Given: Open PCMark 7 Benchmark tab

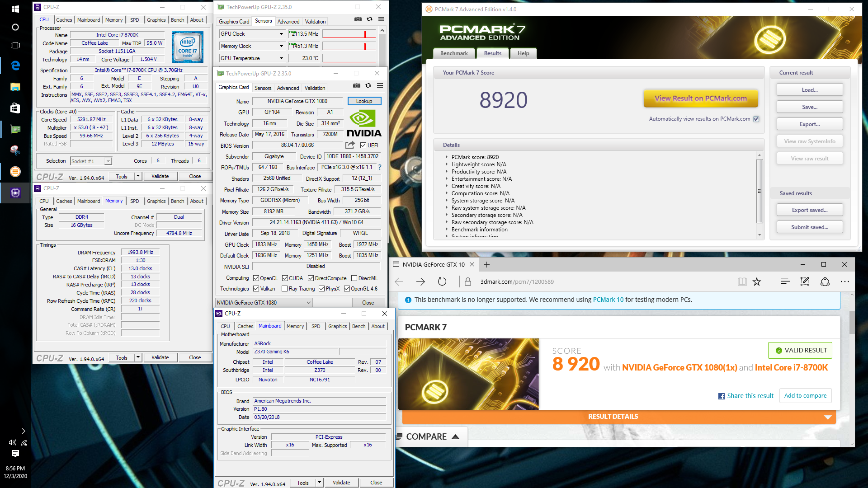Looking at the screenshot, I should tap(454, 53).
